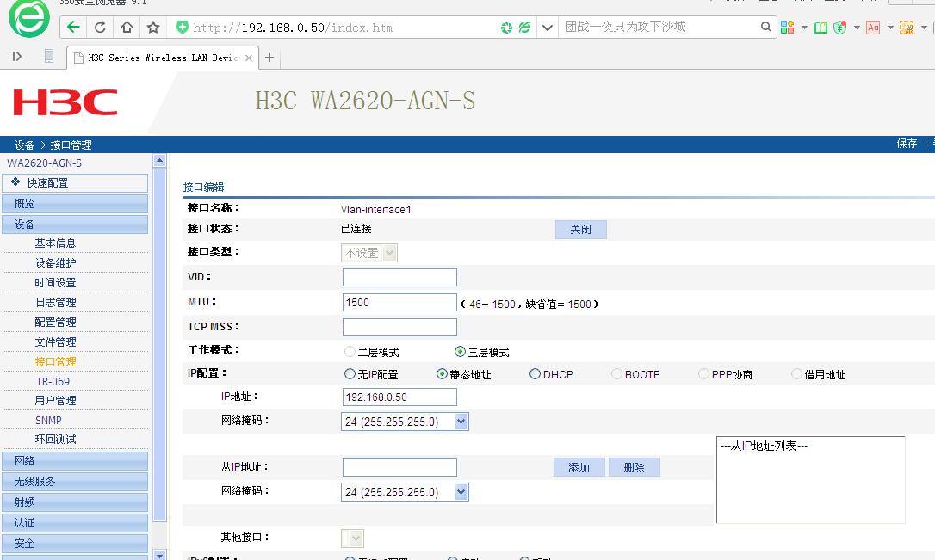This screenshot has width=935, height=560.
Task: Select 三层模式 layer-3 mode radio
Action: coord(460,352)
